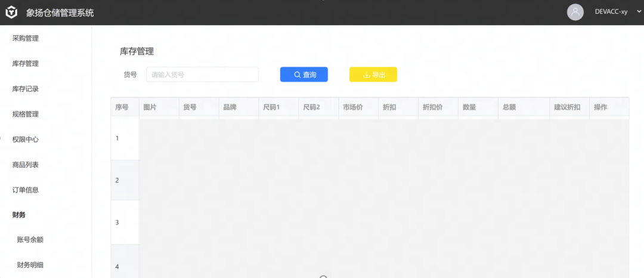This screenshot has height=278, width=644.
Task: Open 权限中心 menu item
Action: 26,140
